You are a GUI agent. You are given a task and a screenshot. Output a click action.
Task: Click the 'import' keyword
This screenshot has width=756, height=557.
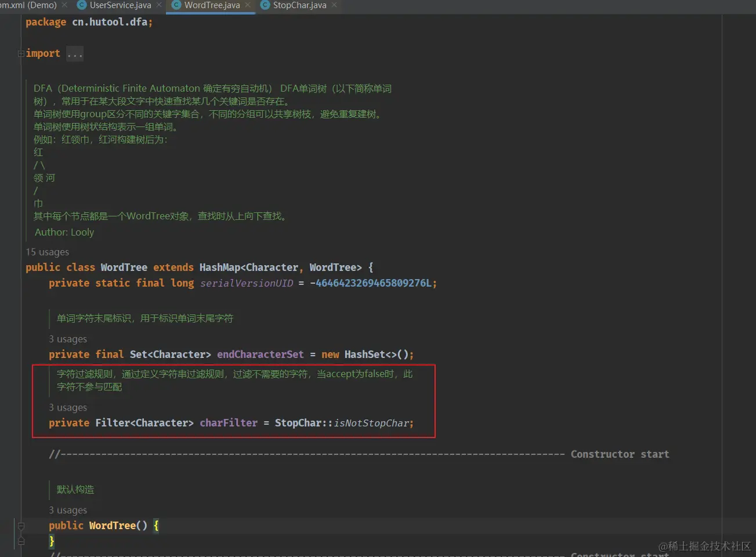click(x=43, y=53)
